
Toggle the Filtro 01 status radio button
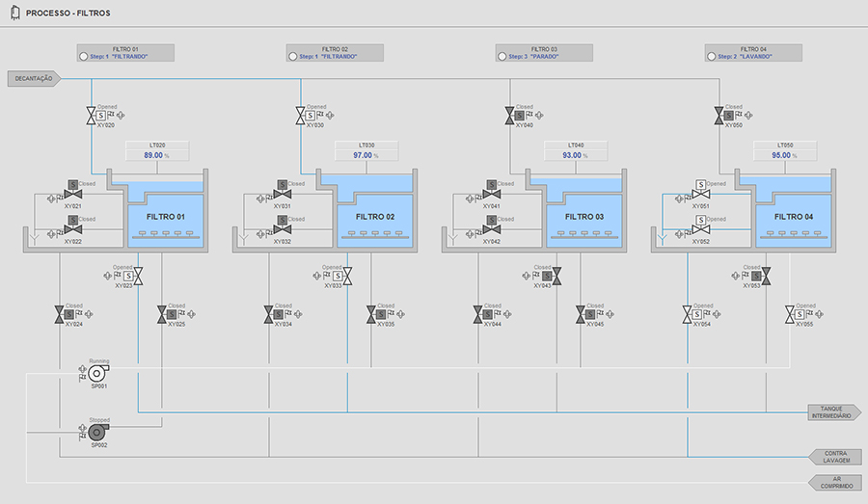tap(84, 57)
